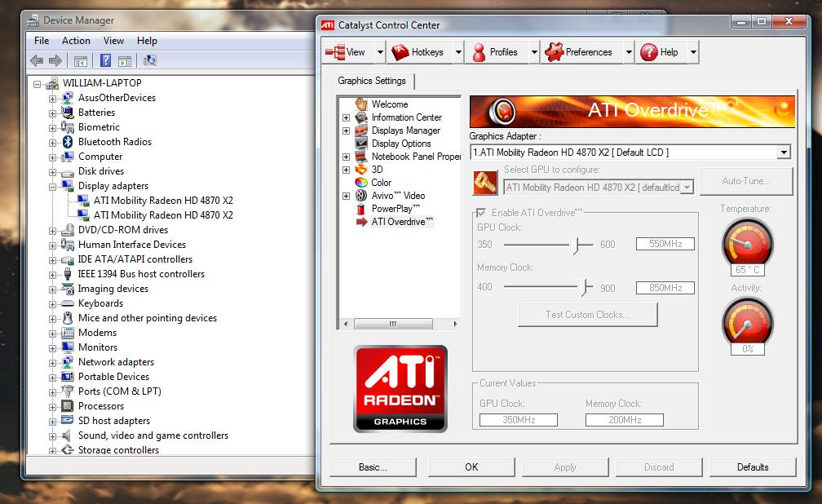The height and width of the screenshot is (504, 822).
Task: Open the View toolbar dropdown arrow
Action: point(380,52)
